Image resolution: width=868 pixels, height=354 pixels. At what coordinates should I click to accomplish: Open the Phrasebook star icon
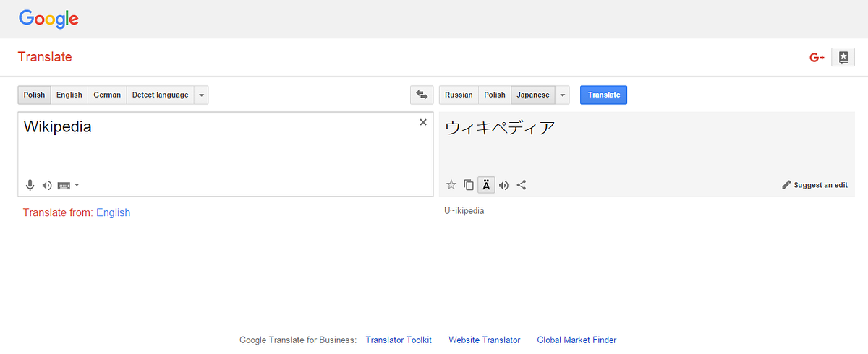842,58
